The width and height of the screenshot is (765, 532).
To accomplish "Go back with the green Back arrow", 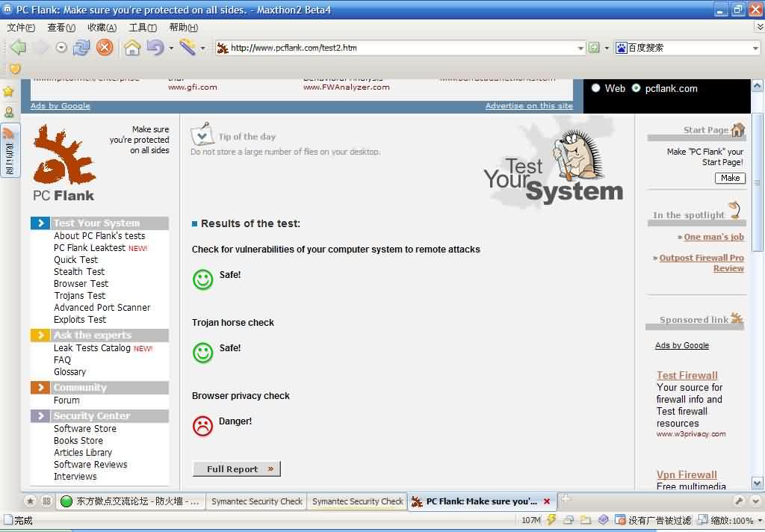I will (x=18, y=47).
